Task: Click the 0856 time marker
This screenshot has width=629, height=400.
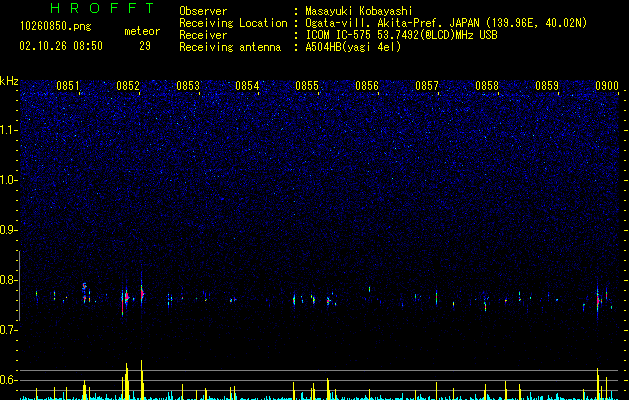Action: [x=367, y=86]
